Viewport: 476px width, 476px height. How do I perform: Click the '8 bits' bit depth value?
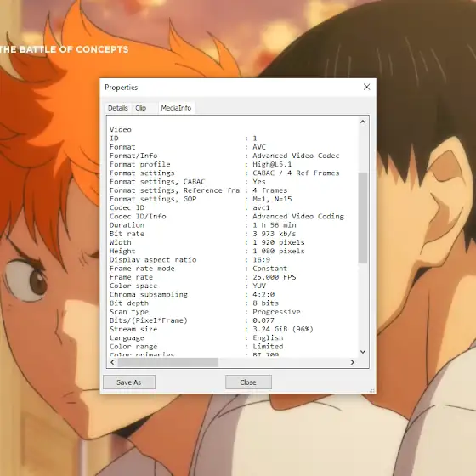click(265, 303)
